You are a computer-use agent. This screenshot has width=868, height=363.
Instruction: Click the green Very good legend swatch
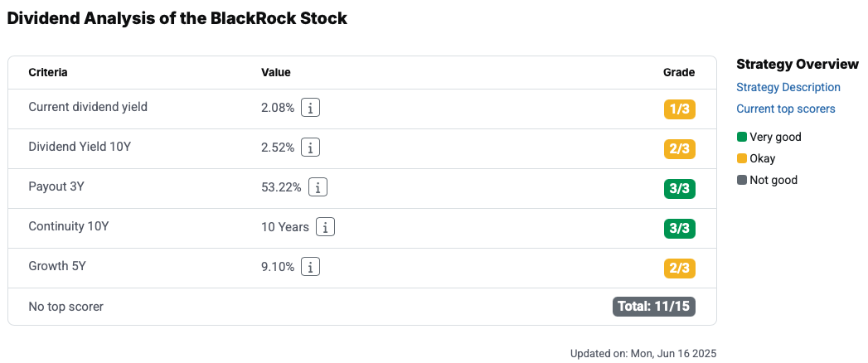coord(742,138)
